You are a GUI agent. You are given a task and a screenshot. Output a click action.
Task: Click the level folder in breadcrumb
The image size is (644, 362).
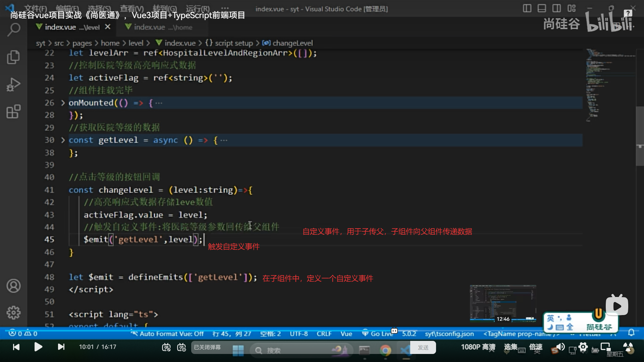[x=136, y=43]
